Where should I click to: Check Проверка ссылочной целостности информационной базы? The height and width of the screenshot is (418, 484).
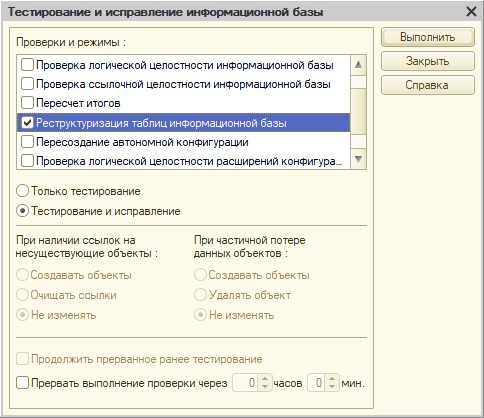pos(27,84)
